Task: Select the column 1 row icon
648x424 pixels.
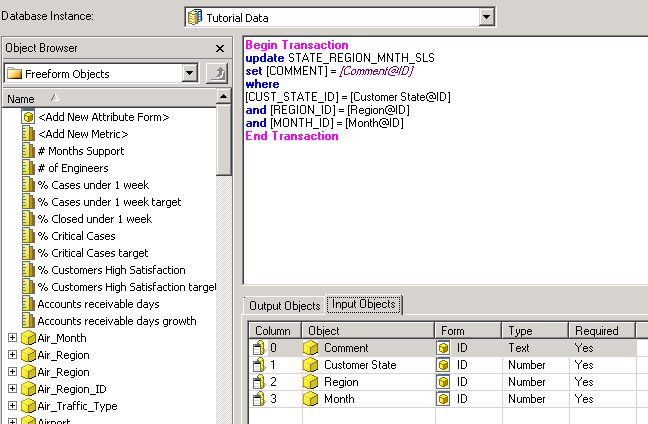Action: [257, 365]
